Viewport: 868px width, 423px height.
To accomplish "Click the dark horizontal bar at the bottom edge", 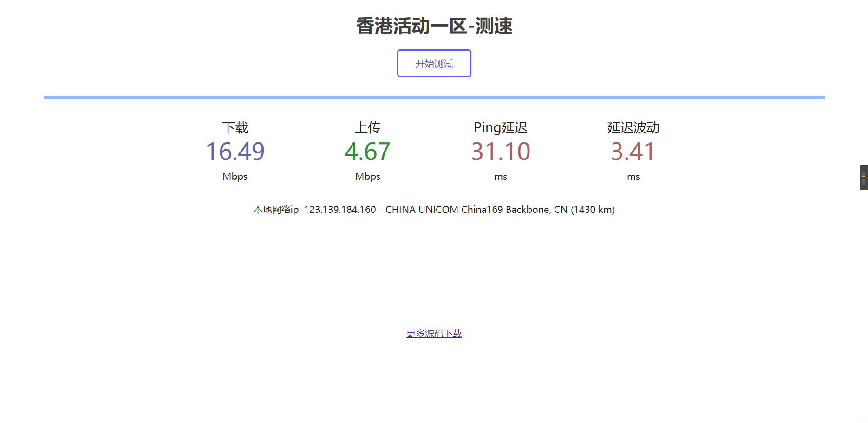I will click(x=434, y=421).
